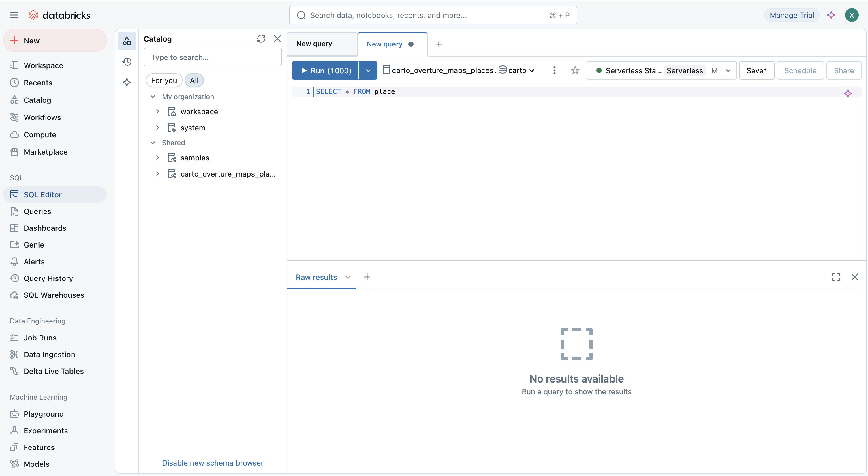Click the Save* button
This screenshot has width=868, height=476.
[756, 70]
